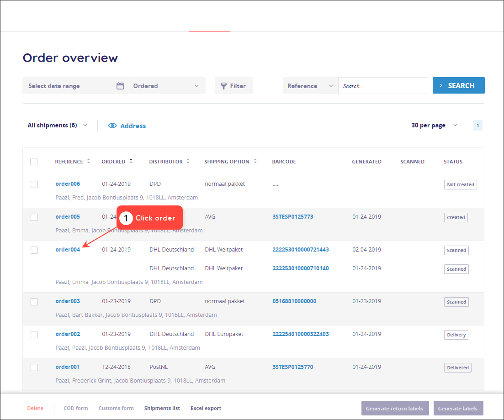Open the Ordered date-type dropdown
Viewport: 504px width, 420px height.
[167, 86]
